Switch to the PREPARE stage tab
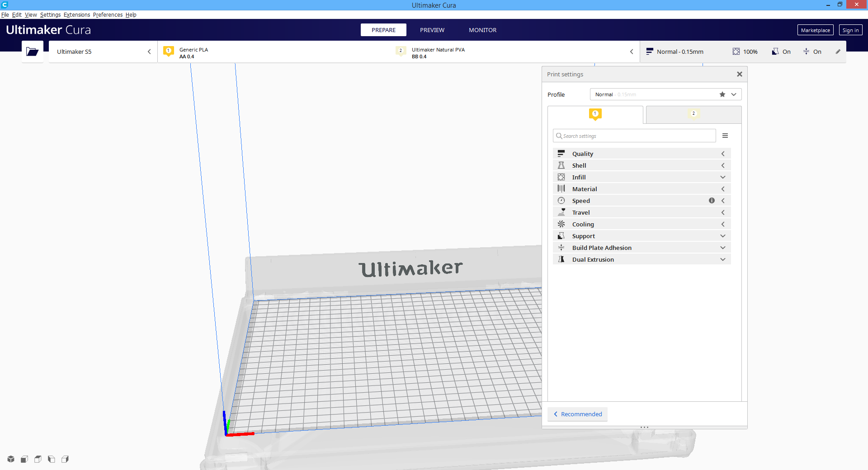Screen dimensions: 868x470 pyautogui.click(x=383, y=30)
